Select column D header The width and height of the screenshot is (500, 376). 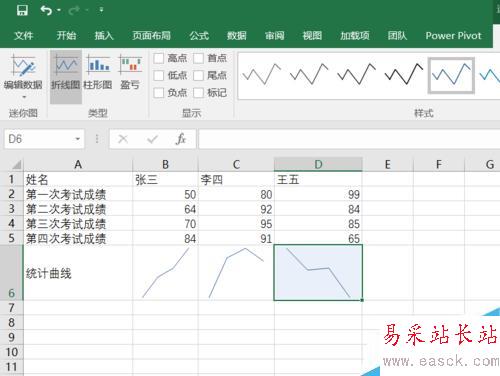[318, 165]
